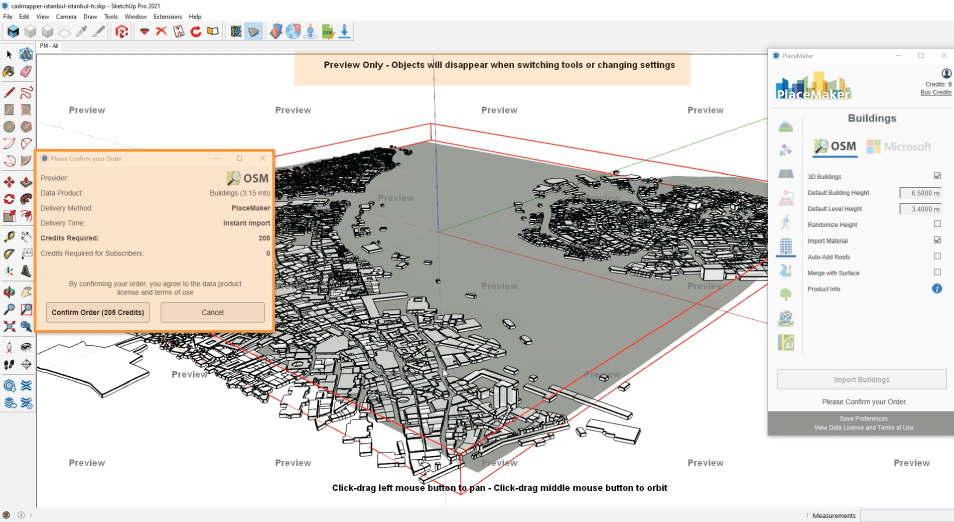Click the Measurements input box

(x=907, y=515)
